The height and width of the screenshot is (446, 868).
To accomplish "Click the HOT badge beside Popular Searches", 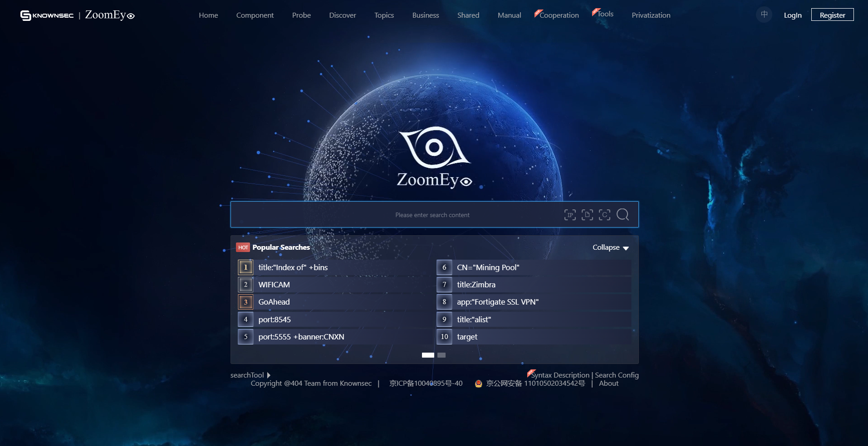I will pyautogui.click(x=243, y=247).
